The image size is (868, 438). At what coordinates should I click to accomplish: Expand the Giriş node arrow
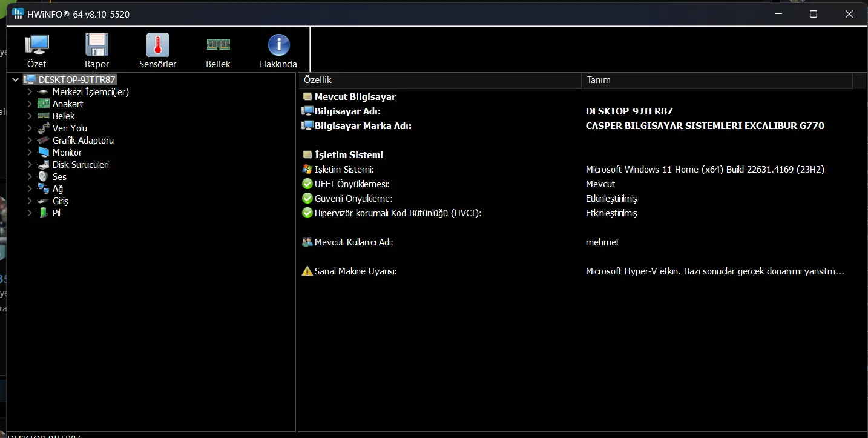click(x=29, y=201)
